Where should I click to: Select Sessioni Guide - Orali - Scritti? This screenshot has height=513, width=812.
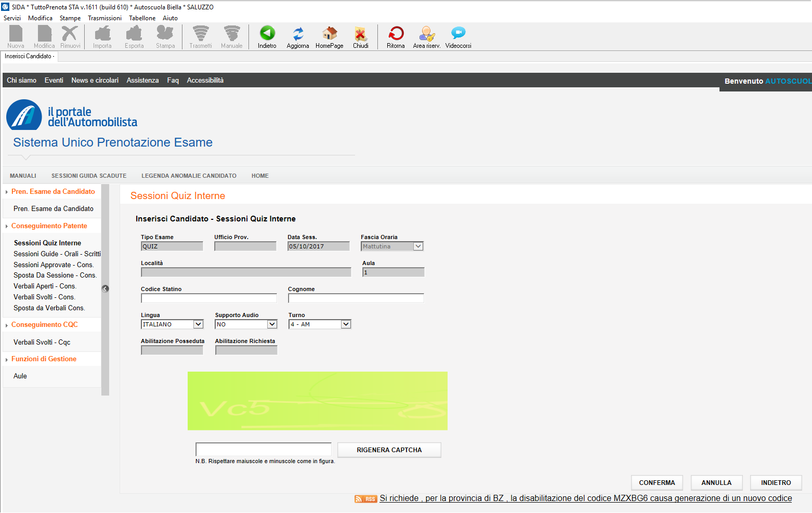[57, 254]
